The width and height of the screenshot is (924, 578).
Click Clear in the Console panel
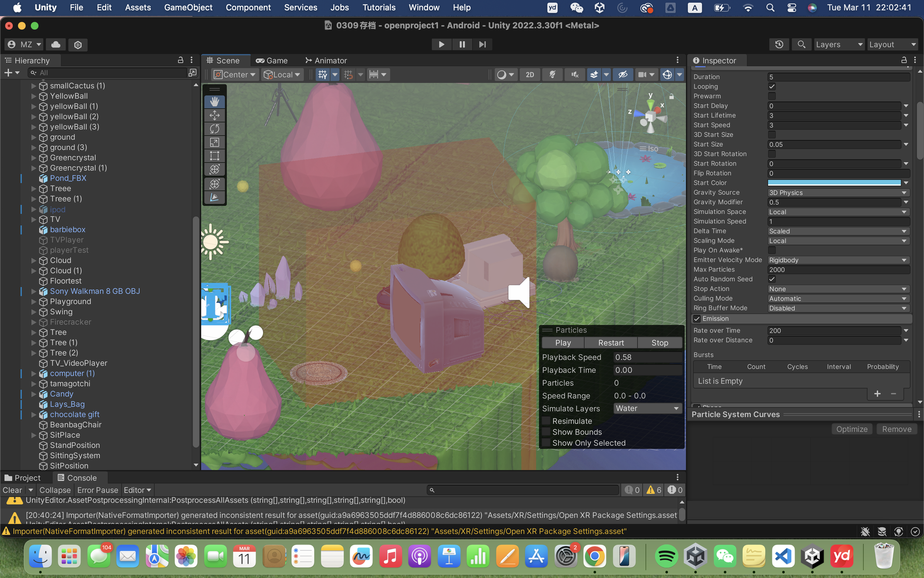(x=12, y=490)
